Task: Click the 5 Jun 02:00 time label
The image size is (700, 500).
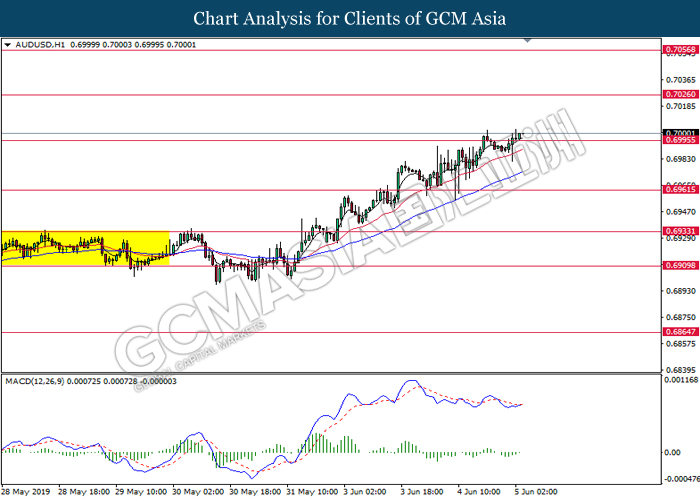Action: [538, 492]
